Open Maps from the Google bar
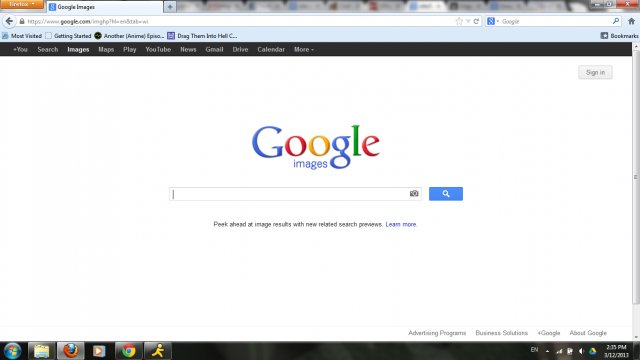 click(x=106, y=49)
